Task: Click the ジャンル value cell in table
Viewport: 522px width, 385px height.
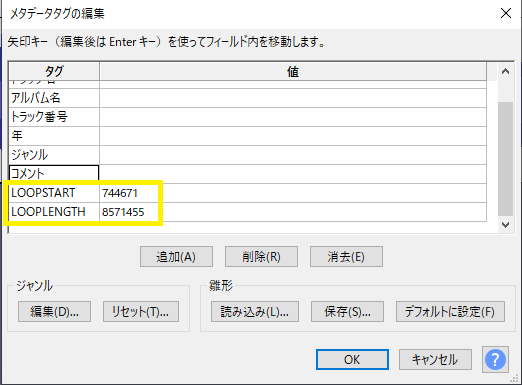Action: (293, 155)
